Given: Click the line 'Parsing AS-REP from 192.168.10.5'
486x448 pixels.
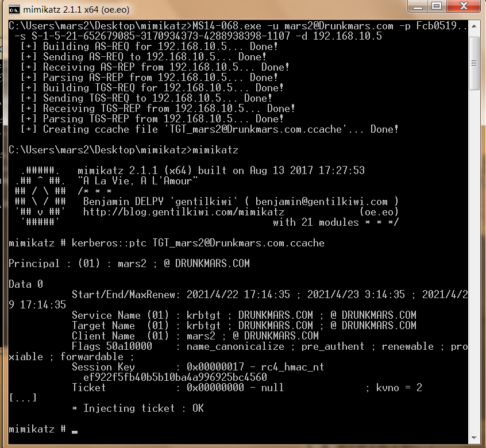Looking at the screenshot, I should tap(149, 78).
